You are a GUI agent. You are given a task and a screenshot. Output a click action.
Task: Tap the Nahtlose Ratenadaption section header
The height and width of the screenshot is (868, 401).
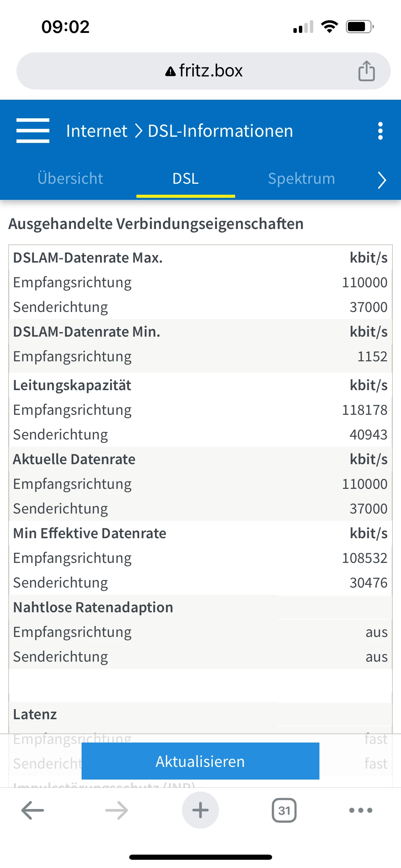pos(93,607)
